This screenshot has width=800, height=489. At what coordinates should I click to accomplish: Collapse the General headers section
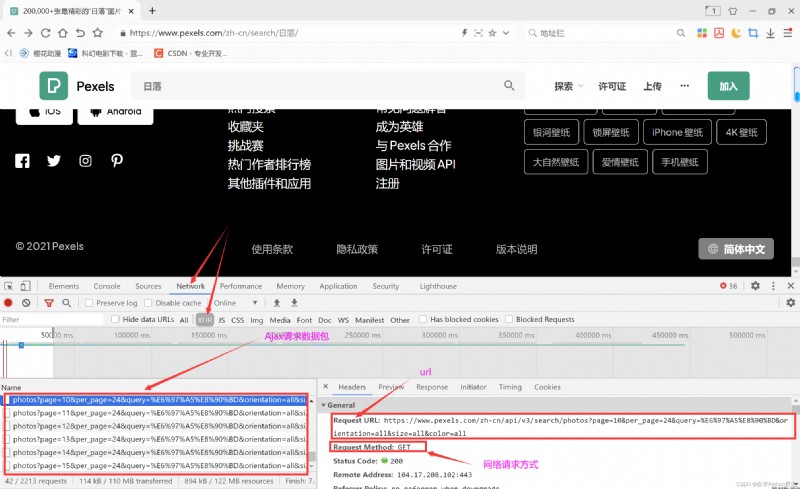(x=323, y=405)
